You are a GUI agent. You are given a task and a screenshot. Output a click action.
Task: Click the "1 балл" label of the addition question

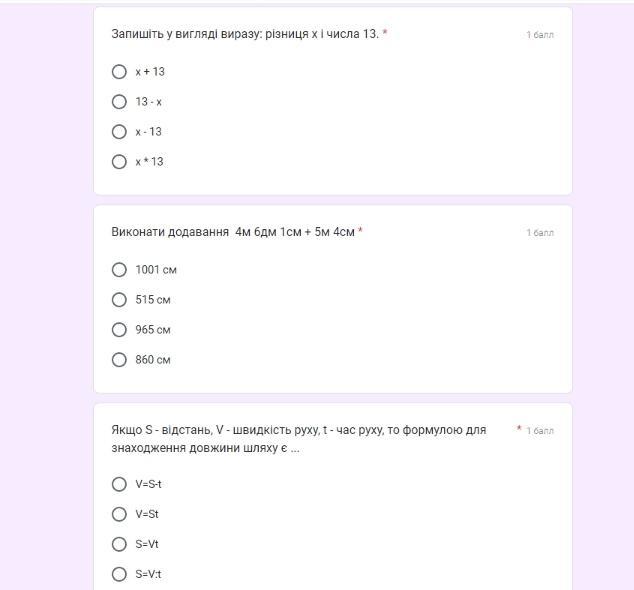tap(540, 233)
